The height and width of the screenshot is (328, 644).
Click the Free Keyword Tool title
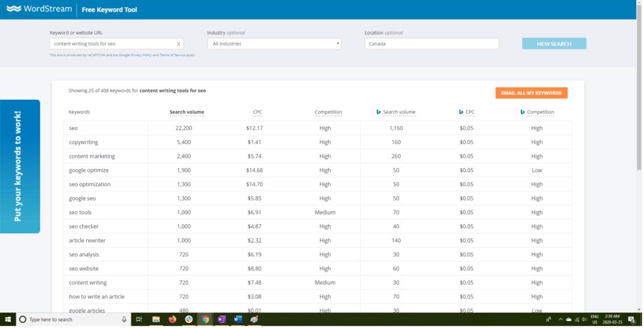tap(109, 10)
